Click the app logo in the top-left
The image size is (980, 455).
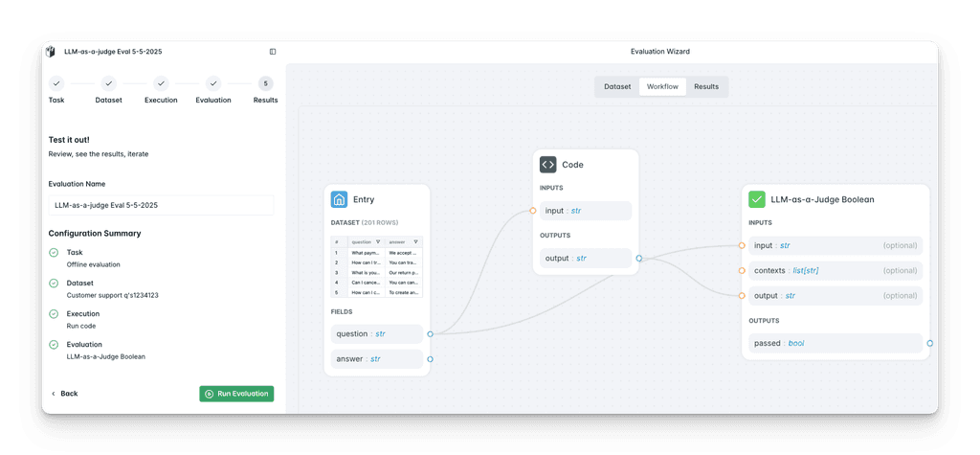pos(51,52)
